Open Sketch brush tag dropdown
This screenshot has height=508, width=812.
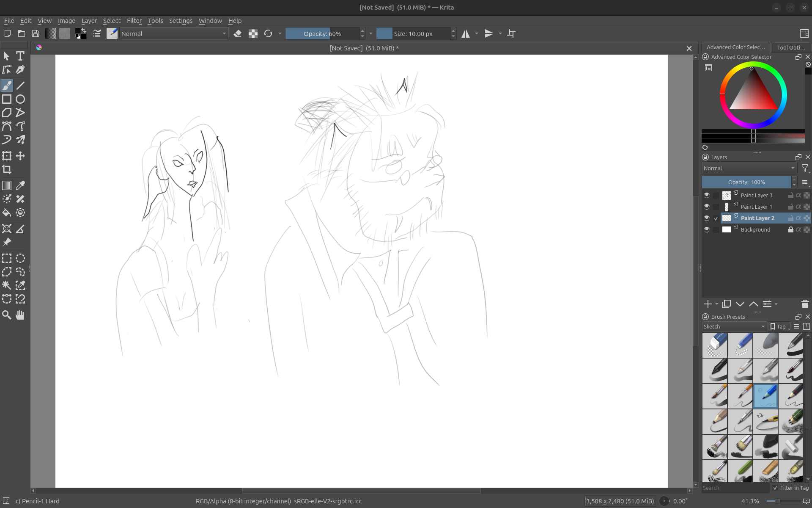click(x=734, y=326)
